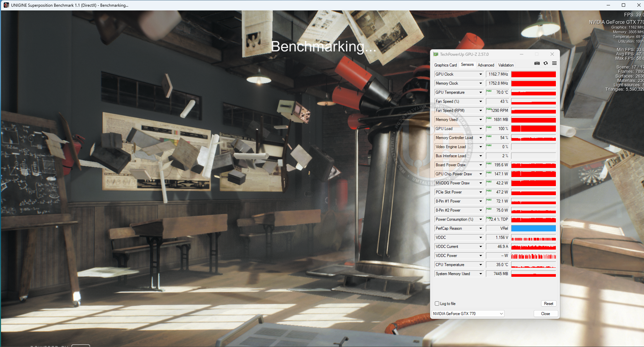Open the Bus Interface Load dropdown
The image size is (644, 347).
coord(481,156)
